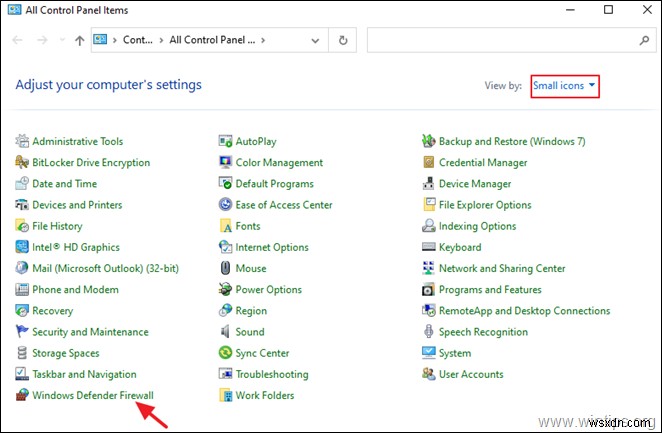This screenshot has width=662, height=433.
Task: Navigate back with the back arrow
Action: (17, 41)
